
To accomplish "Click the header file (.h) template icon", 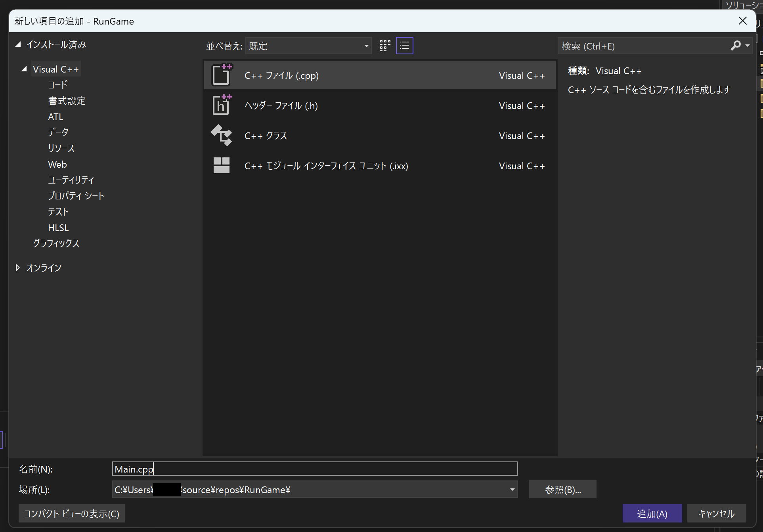I will click(x=221, y=105).
